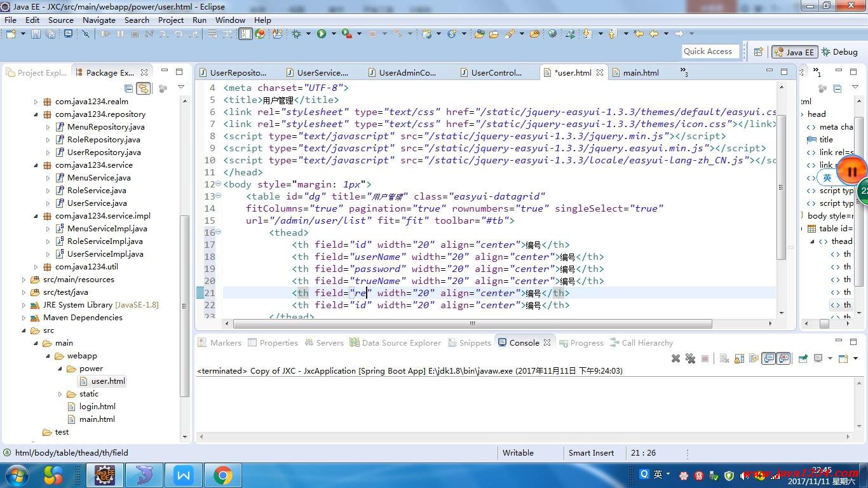Open the Navigate menu

pyautogui.click(x=99, y=20)
